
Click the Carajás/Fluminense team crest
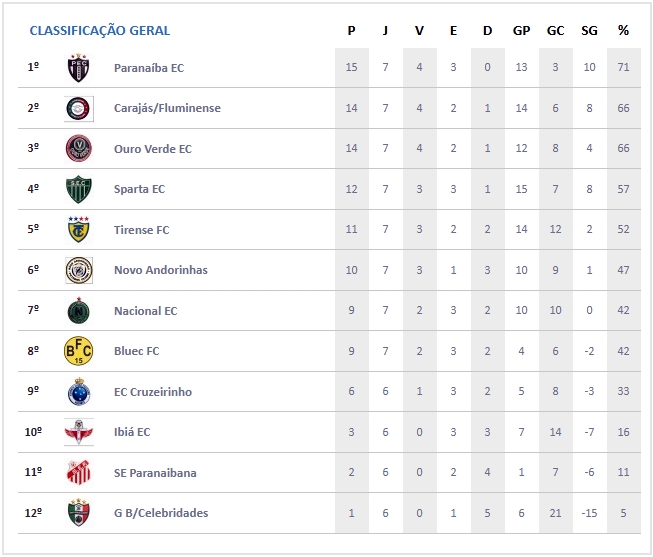coord(79,108)
